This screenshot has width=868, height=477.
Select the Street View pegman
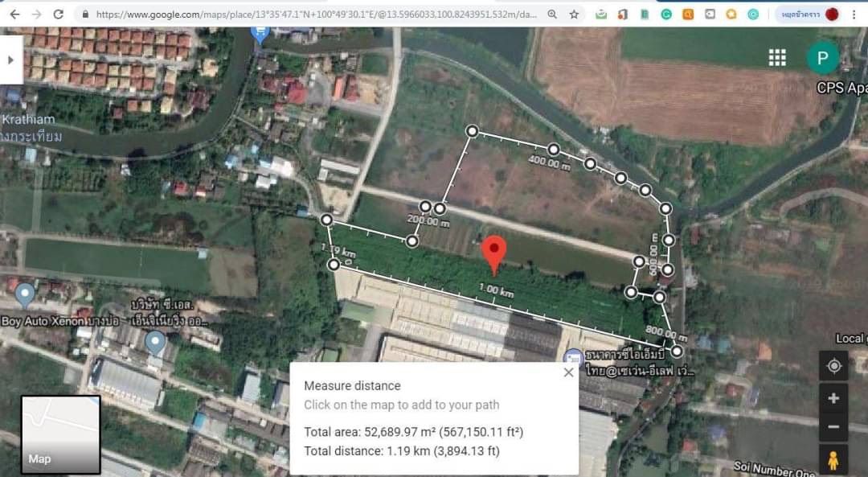(833, 460)
